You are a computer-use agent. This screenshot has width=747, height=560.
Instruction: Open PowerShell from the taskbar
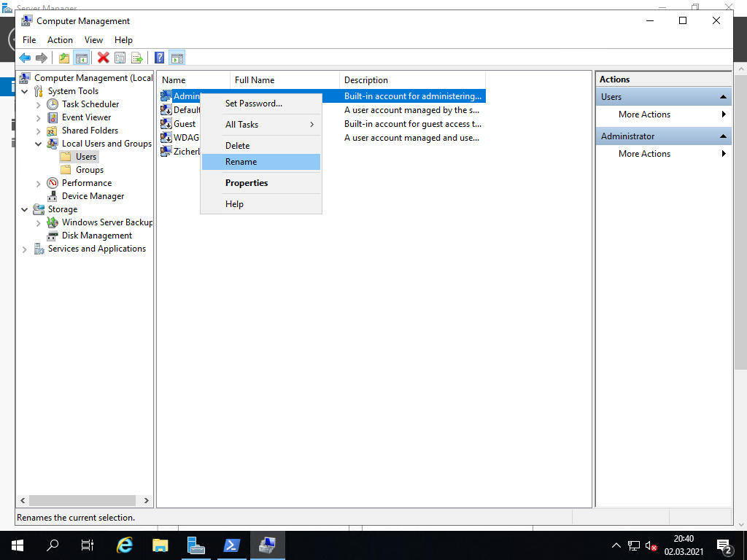(x=232, y=545)
